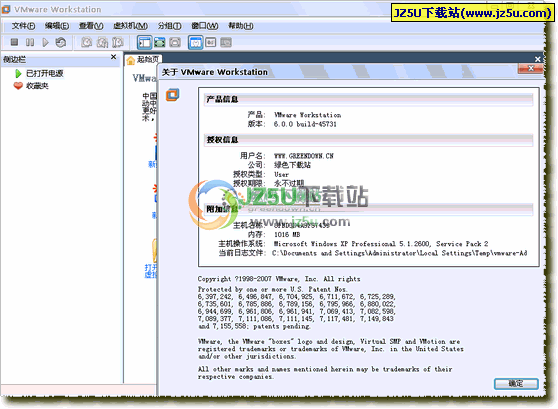Click the Copyright 1998-2007 VMware line
Viewport: 558px width, 409px height.
coord(279,279)
